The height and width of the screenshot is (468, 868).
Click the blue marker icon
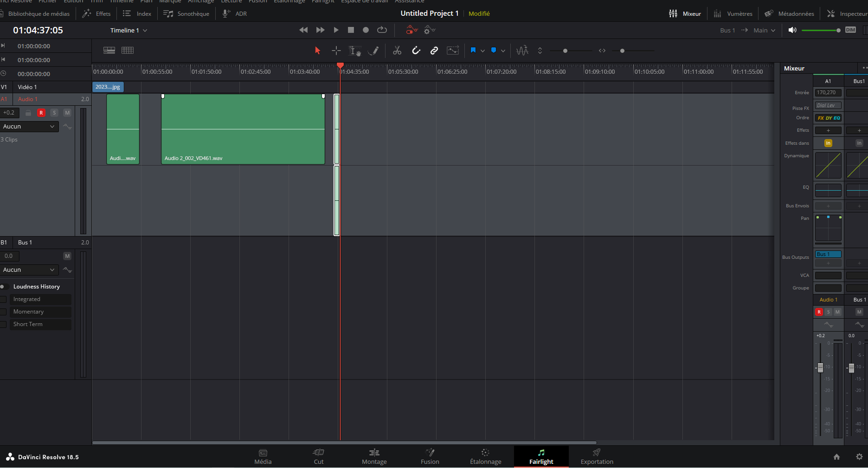pyautogui.click(x=494, y=50)
